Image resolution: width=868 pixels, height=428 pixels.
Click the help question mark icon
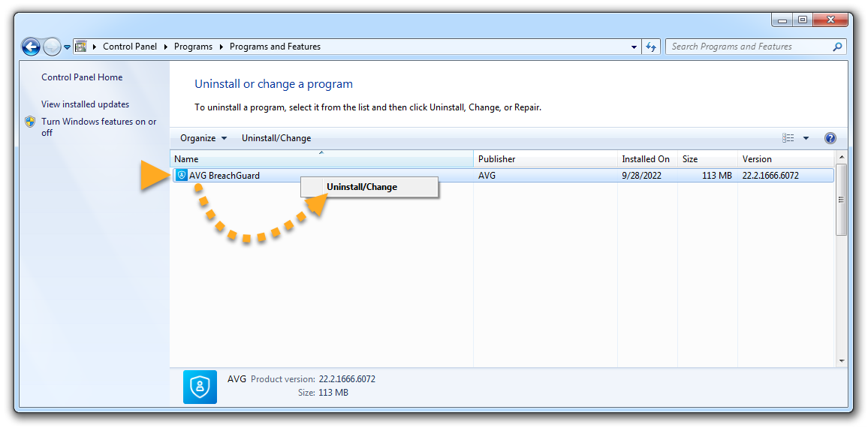[x=830, y=138]
